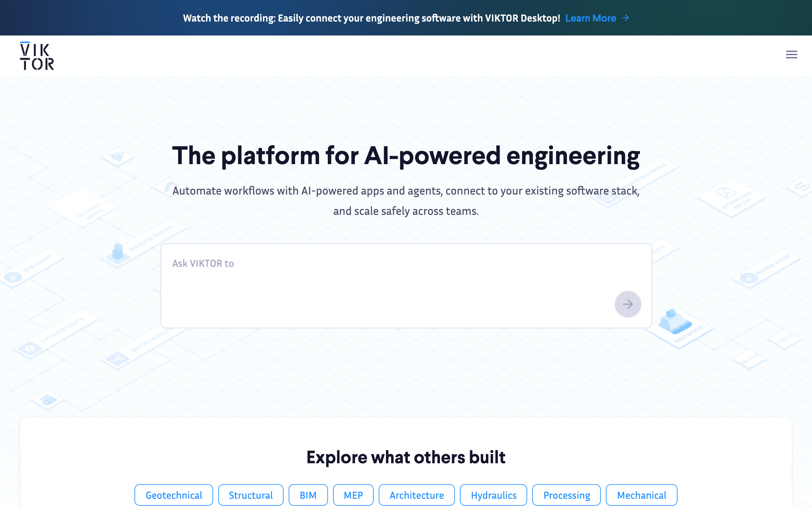Open the Learn More banner link
The height and width of the screenshot is (507, 812).
click(x=591, y=18)
